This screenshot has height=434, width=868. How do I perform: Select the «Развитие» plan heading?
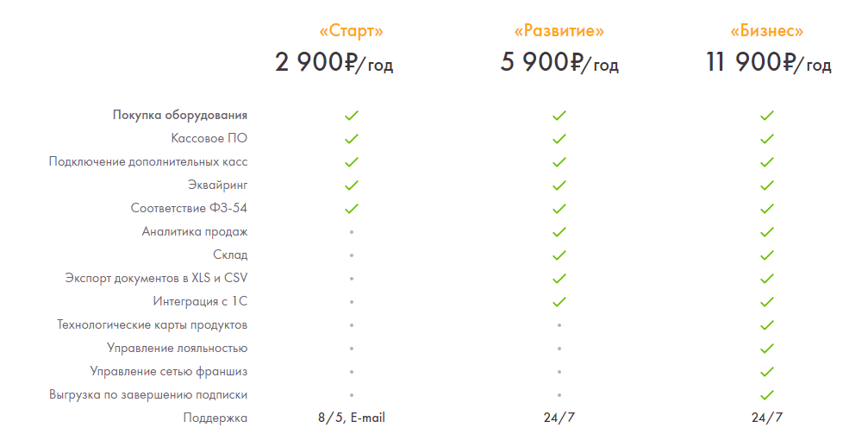(559, 32)
